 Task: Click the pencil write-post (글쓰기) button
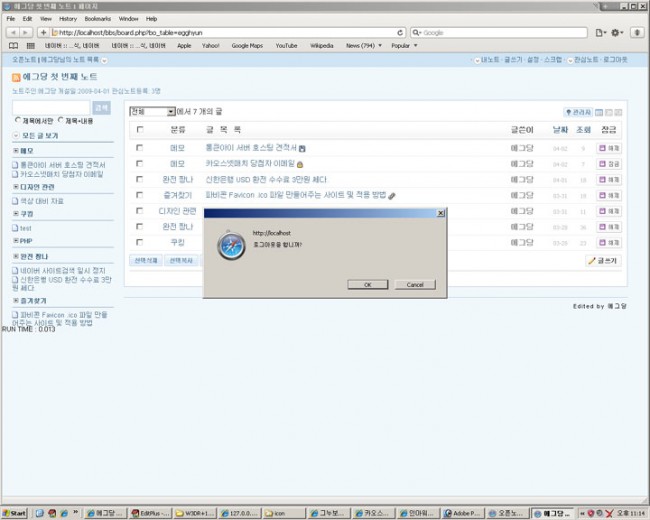tap(603, 261)
